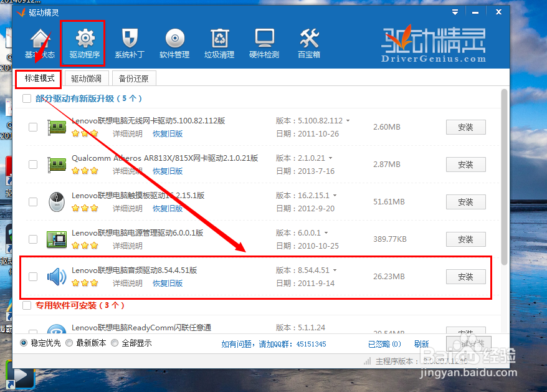Check the power management driver checkbox
Image resolution: width=547 pixels, height=392 pixels.
tap(33, 239)
